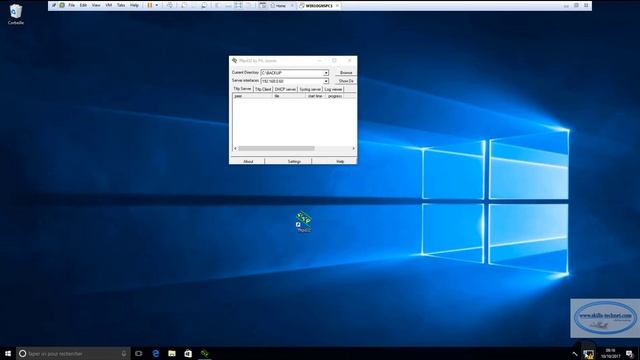Click the Tftpd32 title bar app icon

(x=234, y=60)
